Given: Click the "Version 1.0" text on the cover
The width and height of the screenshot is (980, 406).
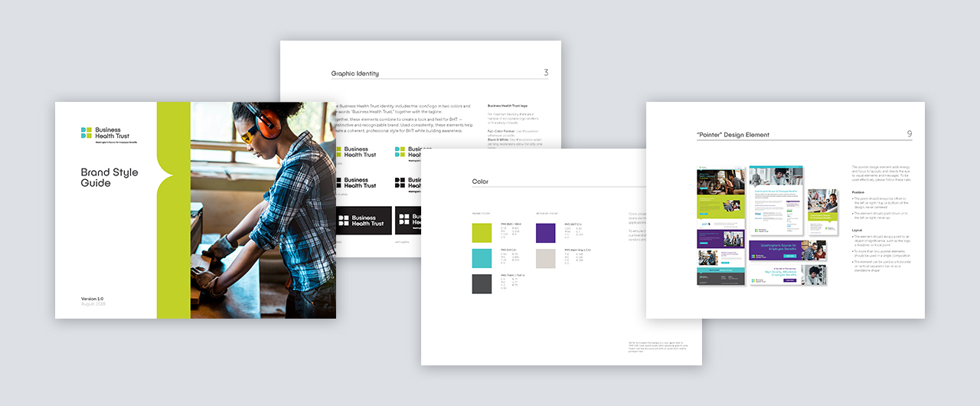Looking at the screenshot, I should [93, 298].
